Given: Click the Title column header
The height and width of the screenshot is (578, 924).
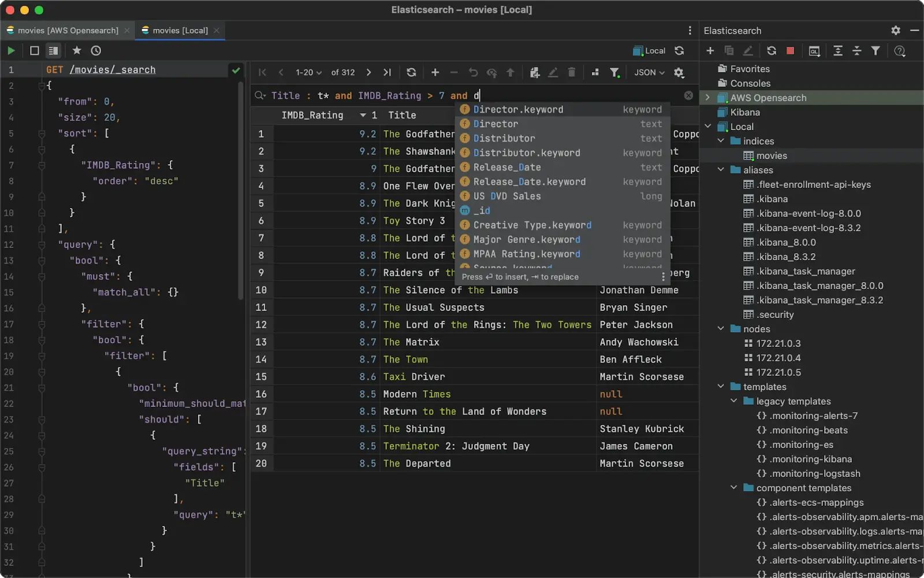Looking at the screenshot, I should [x=402, y=115].
